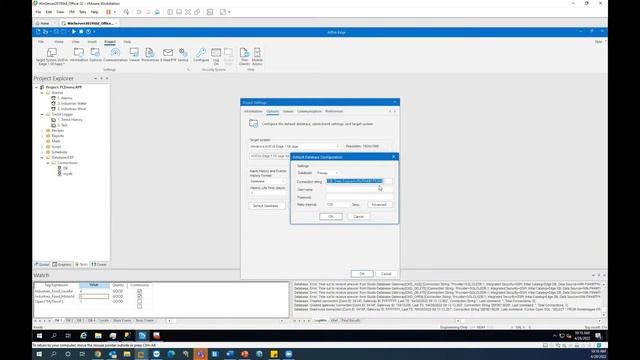Image resolution: width=640 pixels, height=360 pixels.
Task: Click the host Windows Start button
Action: click(x=39, y=354)
